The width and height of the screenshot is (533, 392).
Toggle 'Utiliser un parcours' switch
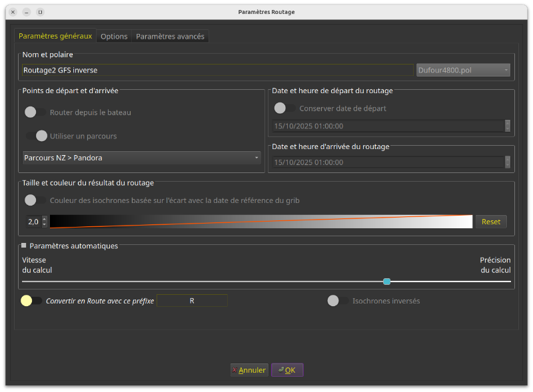pos(35,136)
